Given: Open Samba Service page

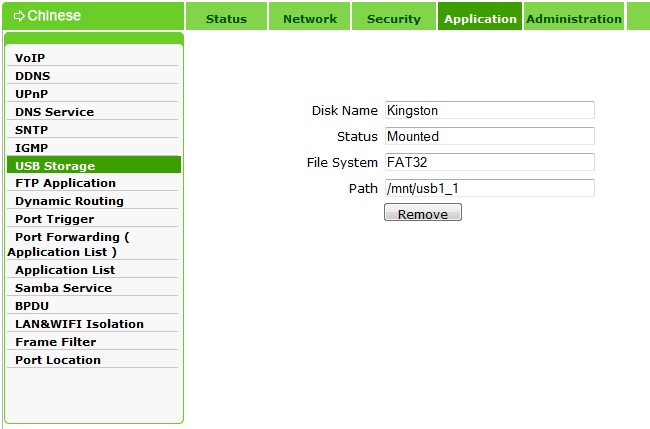Looking at the screenshot, I should [x=64, y=288].
